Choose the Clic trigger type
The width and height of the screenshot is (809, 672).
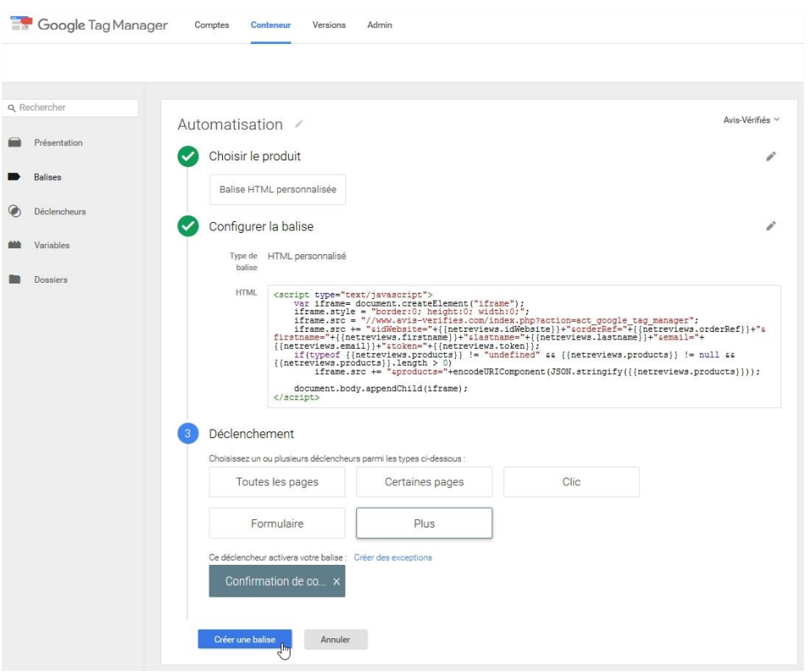coord(571,482)
